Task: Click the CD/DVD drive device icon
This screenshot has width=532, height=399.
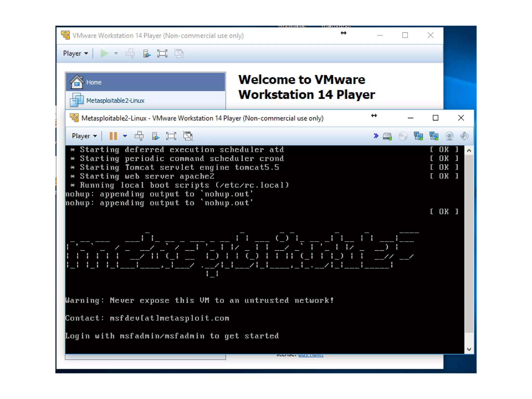Action: 403,136
